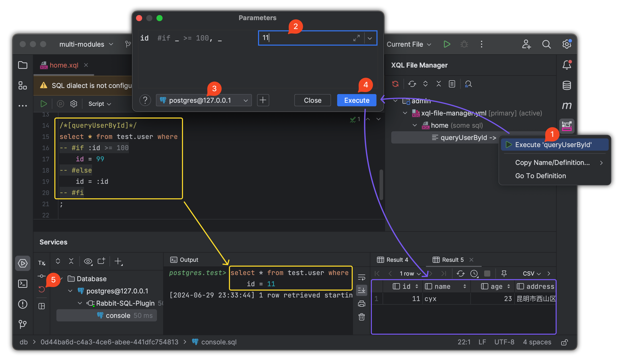The height and width of the screenshot is (364, 623).
Task: Open multi-modules project dropdown
Action: [86, 44]
